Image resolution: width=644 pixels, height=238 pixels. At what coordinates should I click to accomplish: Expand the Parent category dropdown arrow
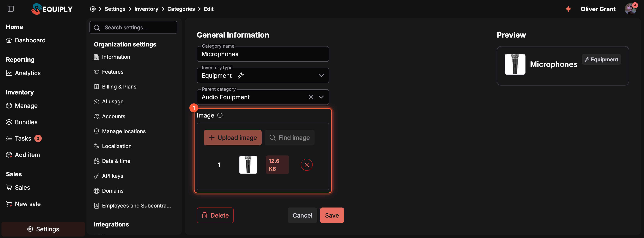point(321,97)
